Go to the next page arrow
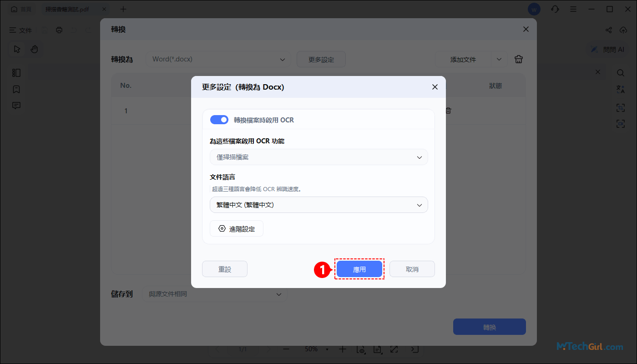The height and width of the screenshot is (364, 637). [x=269, y=349]
